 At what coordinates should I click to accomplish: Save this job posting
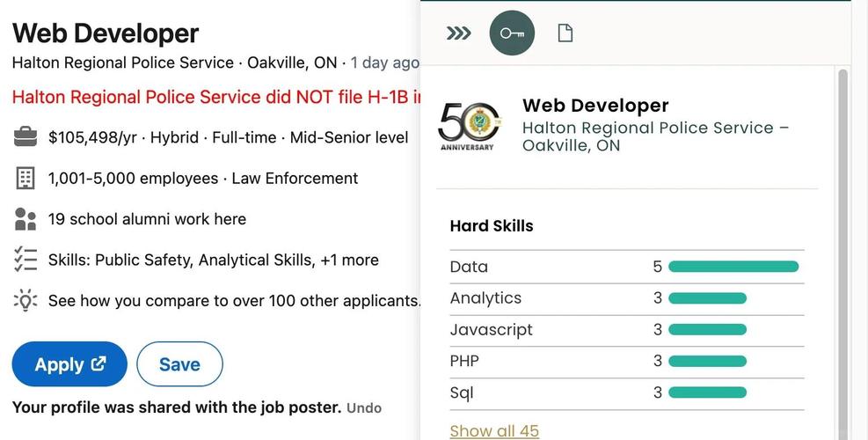(180, 364)
